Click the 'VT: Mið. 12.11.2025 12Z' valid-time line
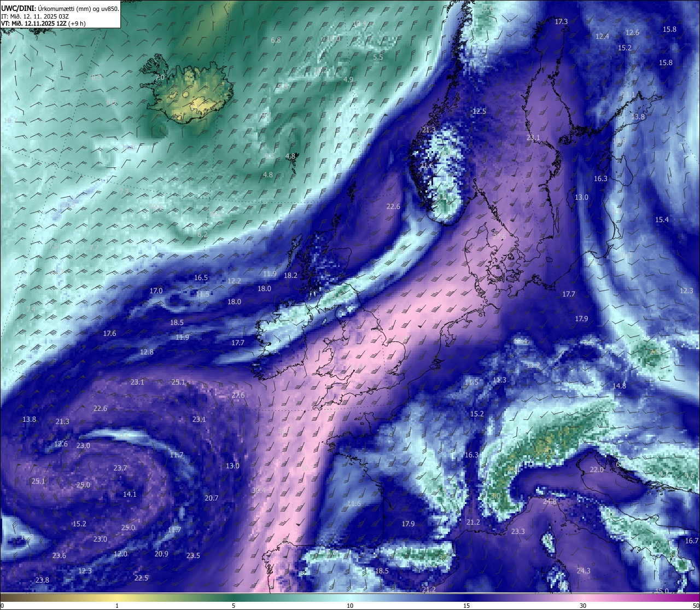 pyautogui.click(x=33, y=23)
